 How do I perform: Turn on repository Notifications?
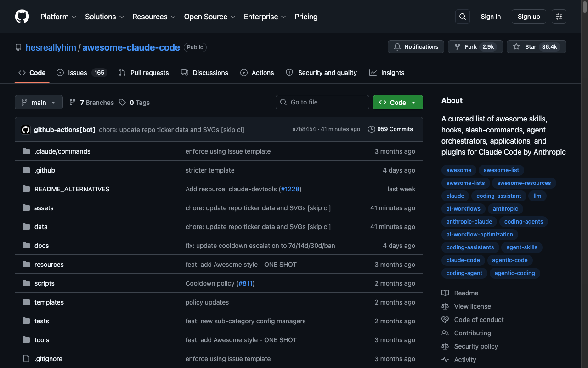[x=416, y=47]
